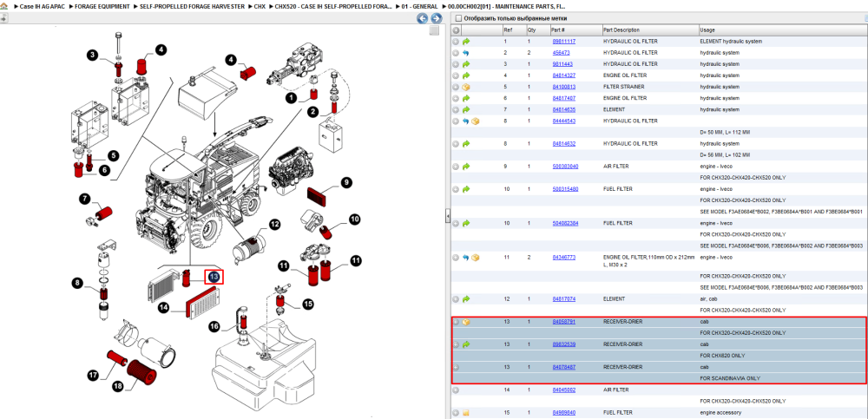Image resolution: width=868 pixels, height=419 pixels.
Task: Open part number link 500315480
Action: (565, 189)
